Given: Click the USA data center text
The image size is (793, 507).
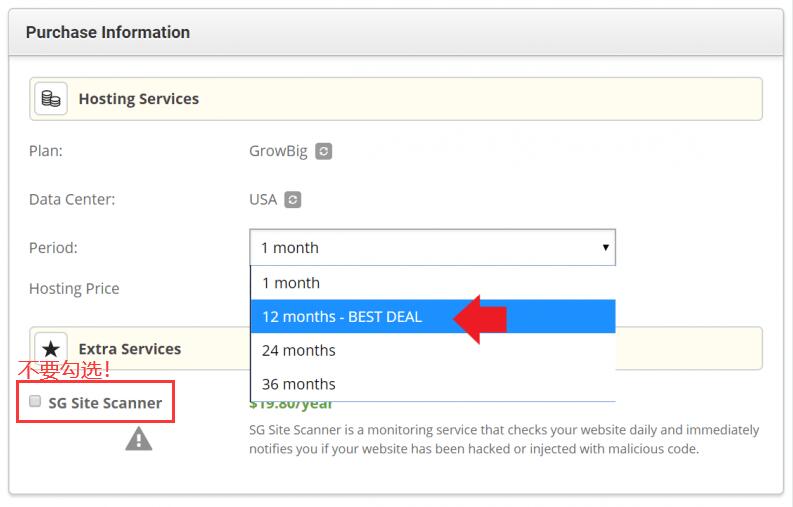Looking at the screenshot, I should click(262, 199).
